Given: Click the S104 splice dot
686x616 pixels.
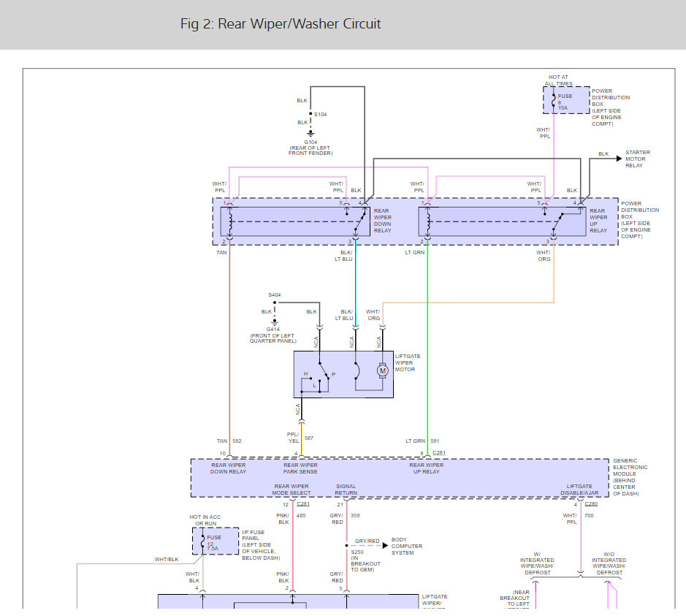Looking at the screenshot, I should click(x=310, y=114).
